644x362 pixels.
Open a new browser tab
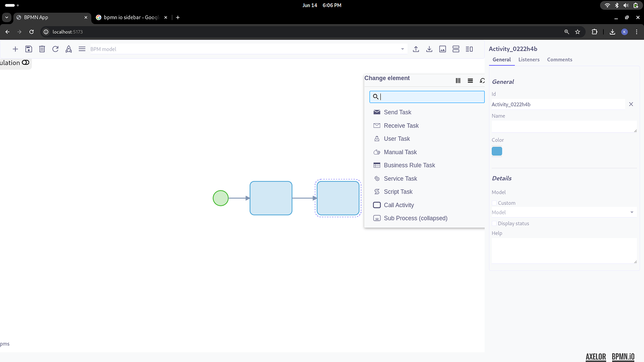[x=178, y=17]
